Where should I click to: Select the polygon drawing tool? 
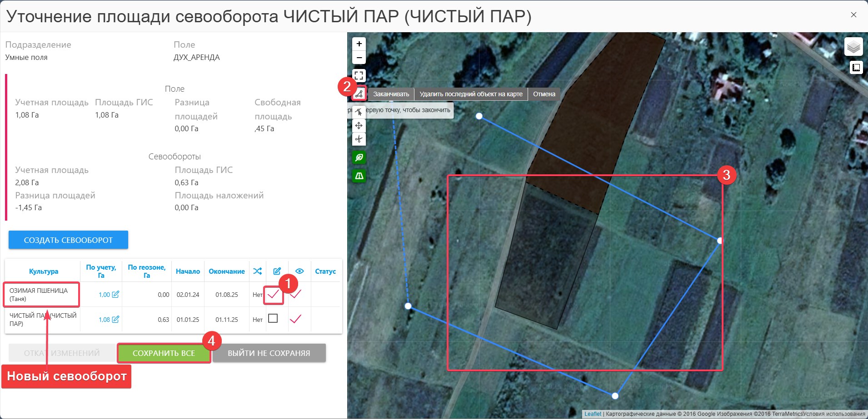pyautogui.click(x=359, y=94)
